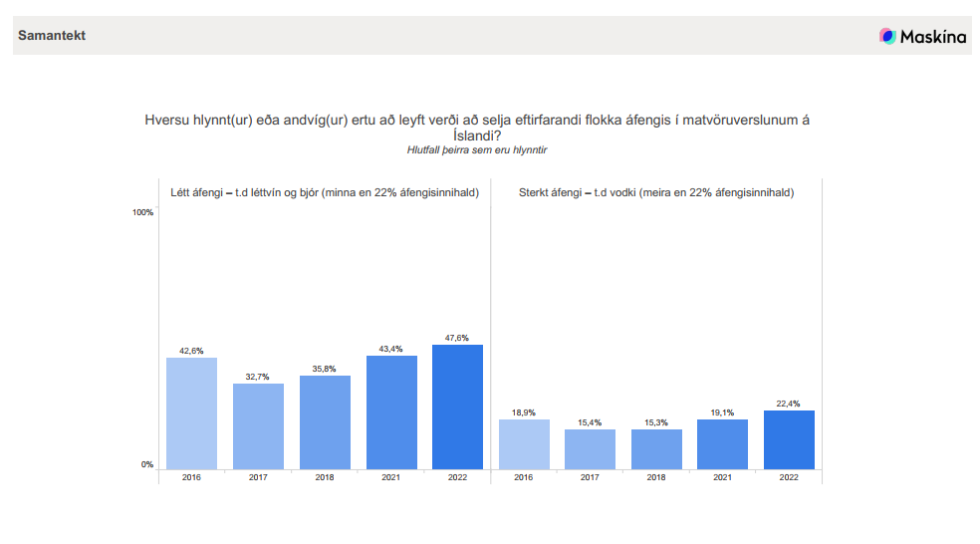The width and height of the screenshot is (980, 544).
Task: Select the 2018 bar showing 35,8%
Action: (325, 422)
